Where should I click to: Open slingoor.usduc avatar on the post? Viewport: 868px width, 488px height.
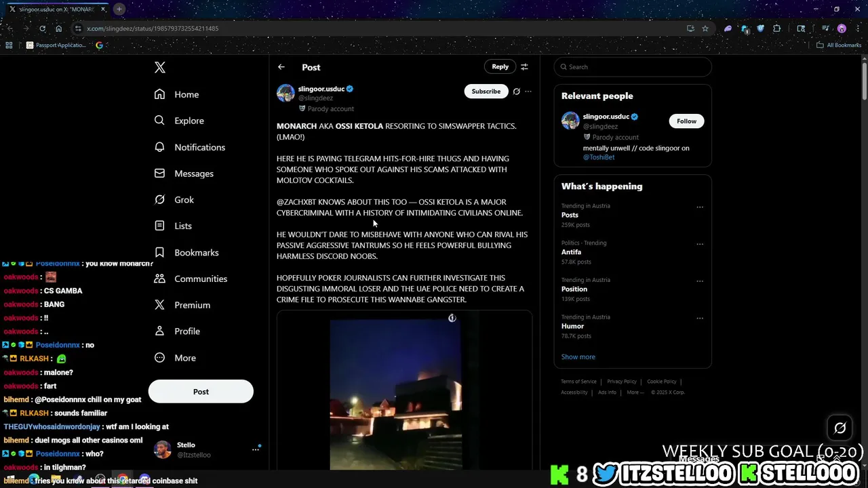(285, 93)
